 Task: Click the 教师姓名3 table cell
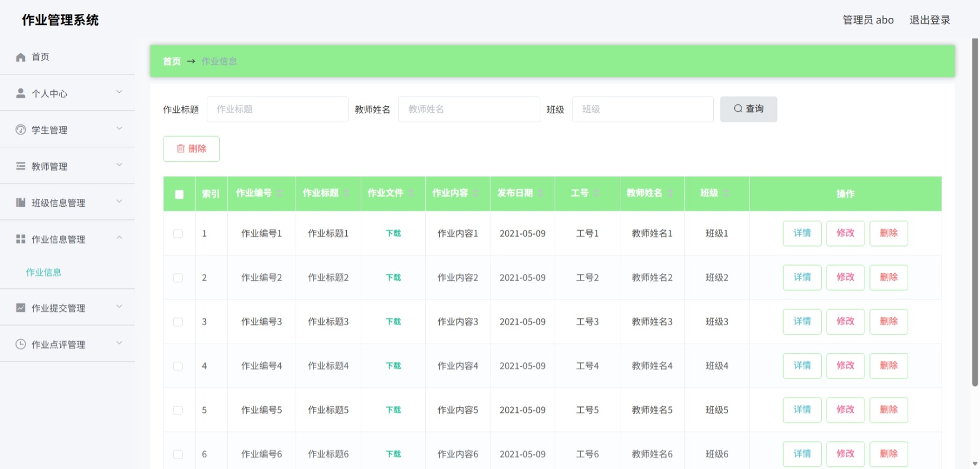point(652,322)
